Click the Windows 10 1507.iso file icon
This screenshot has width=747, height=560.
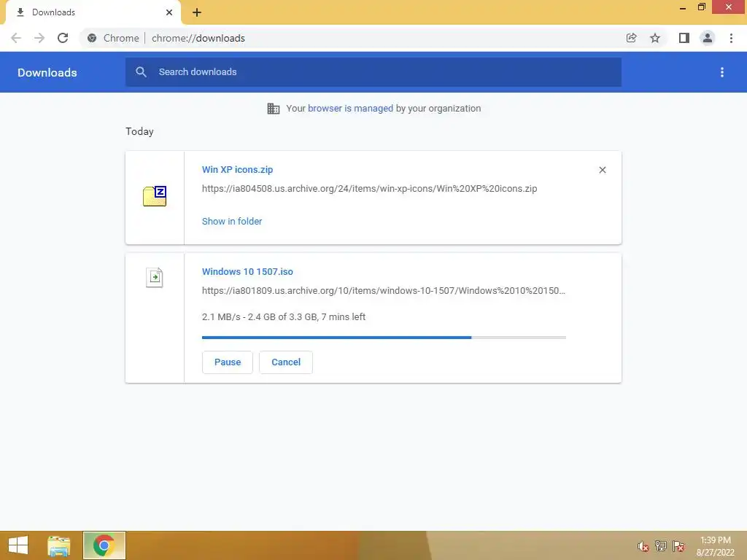pos(155,277)
